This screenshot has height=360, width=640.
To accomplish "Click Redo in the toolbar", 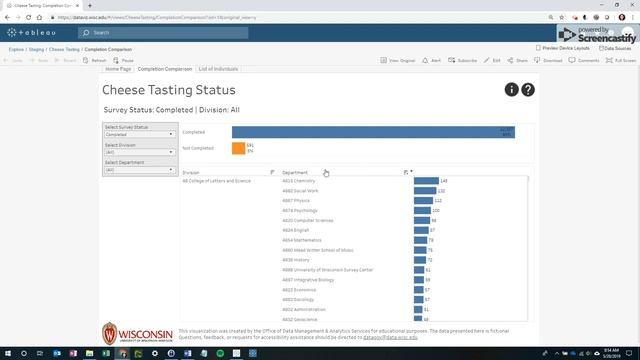I will point(38,60).
